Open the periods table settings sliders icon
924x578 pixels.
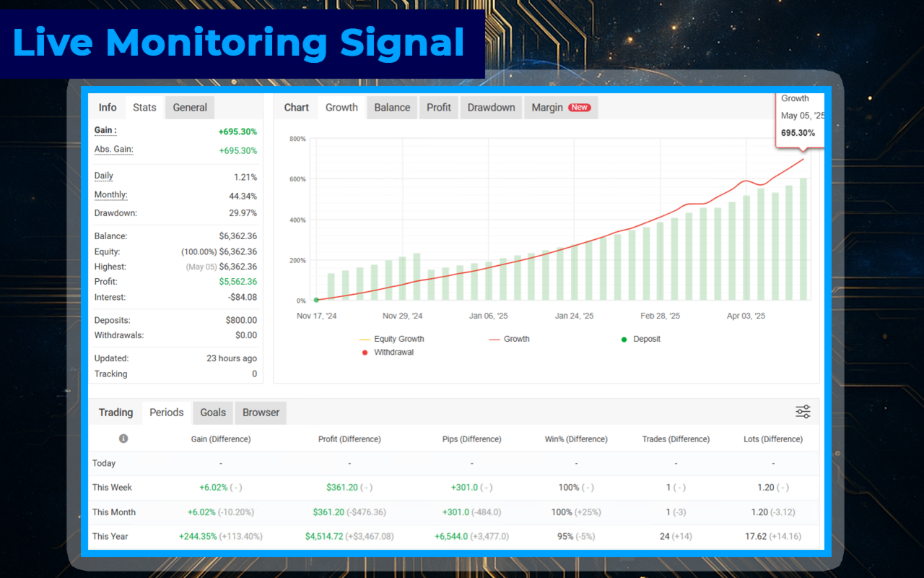[x=803, y=412]
